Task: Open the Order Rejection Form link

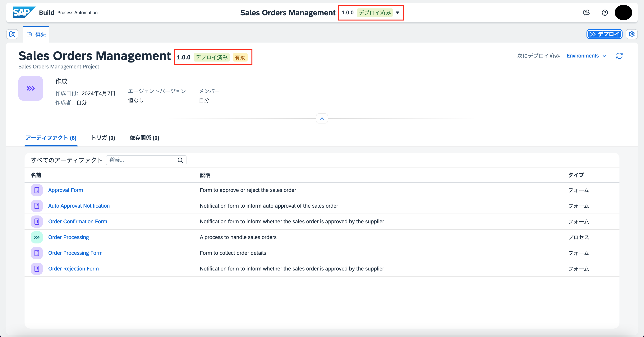Action: (73, 269)
